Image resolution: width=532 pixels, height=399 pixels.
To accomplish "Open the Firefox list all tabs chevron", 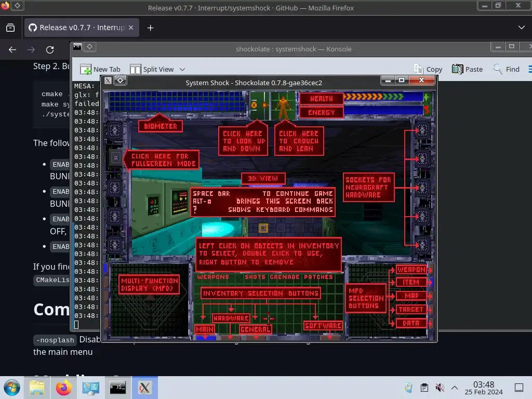I will click(x=522, y=28).
